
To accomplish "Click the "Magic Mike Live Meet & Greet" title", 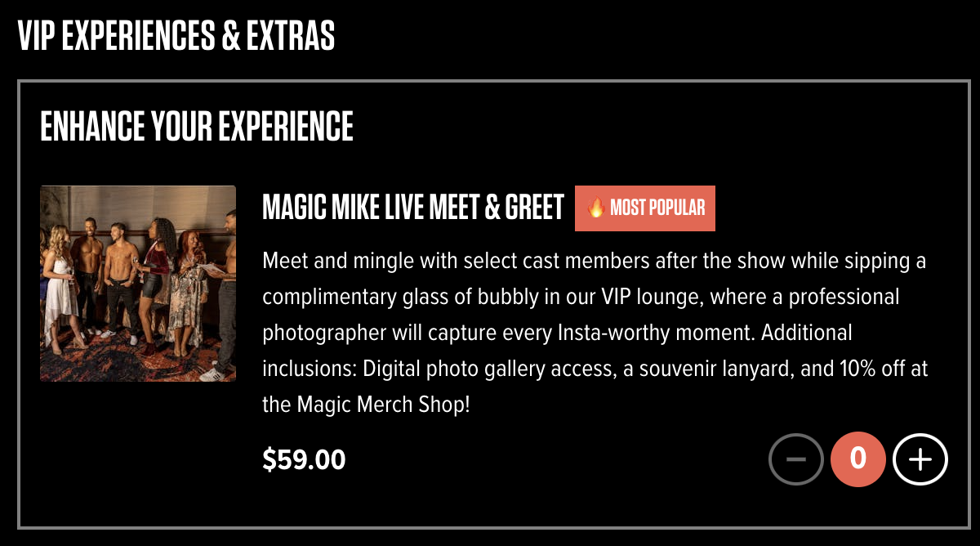I will point(412,208).
